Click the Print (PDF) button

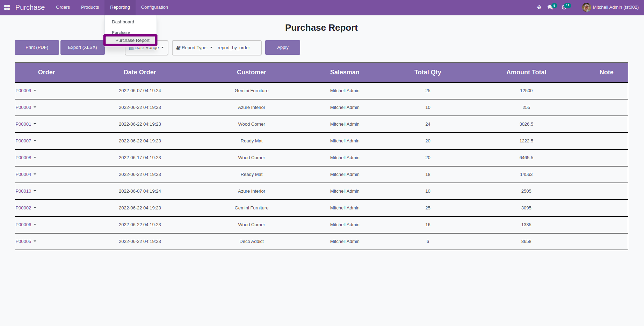click(x=37, y=47)
